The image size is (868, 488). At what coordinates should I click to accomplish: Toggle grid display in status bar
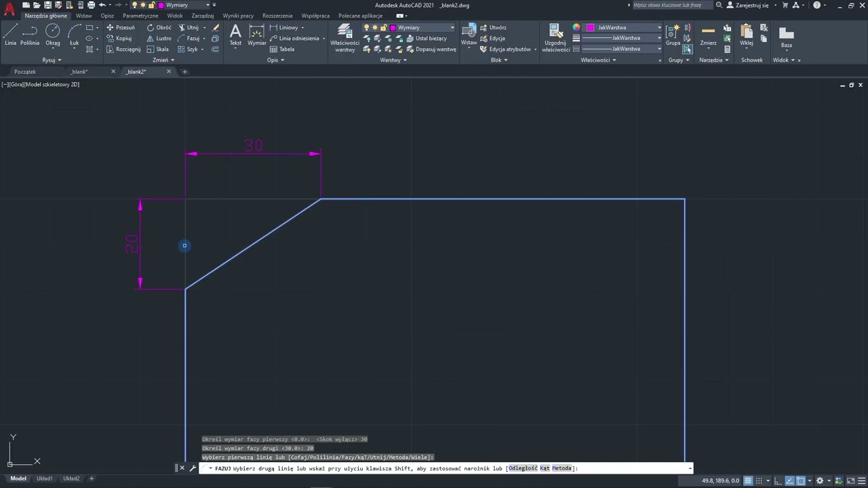click(x=748, y=481)
